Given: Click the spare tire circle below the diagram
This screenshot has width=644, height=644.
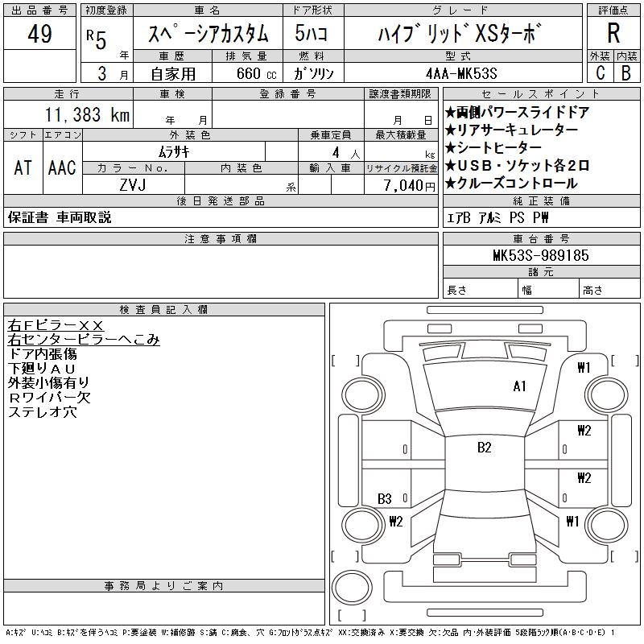Looking at the screenshot, I should coord(352,588).
